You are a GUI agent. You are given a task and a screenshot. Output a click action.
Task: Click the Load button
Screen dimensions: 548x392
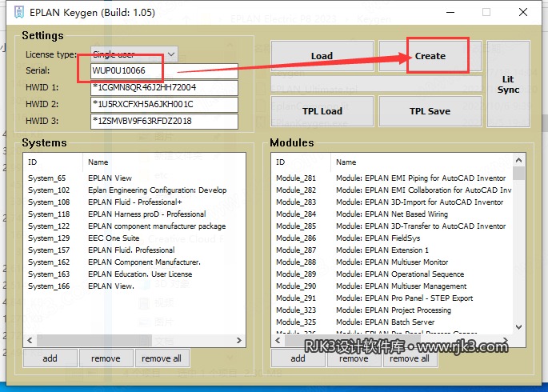click(x=322, y=56)
